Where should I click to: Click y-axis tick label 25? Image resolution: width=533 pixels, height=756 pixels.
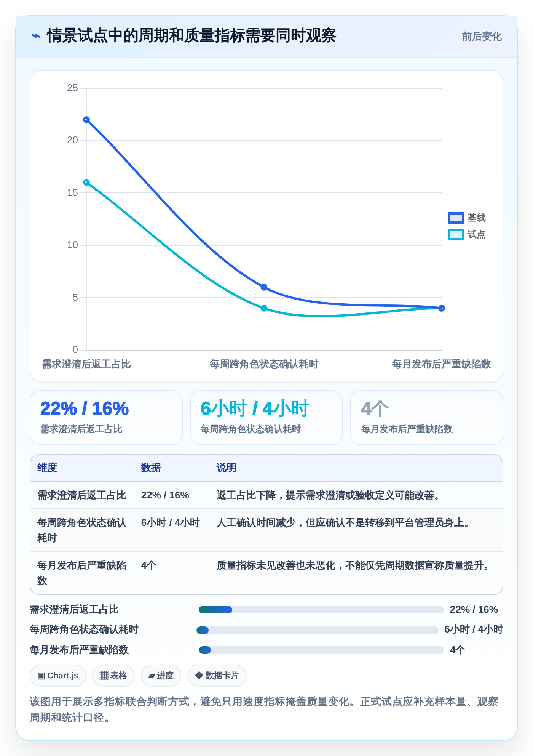[72, 88]
